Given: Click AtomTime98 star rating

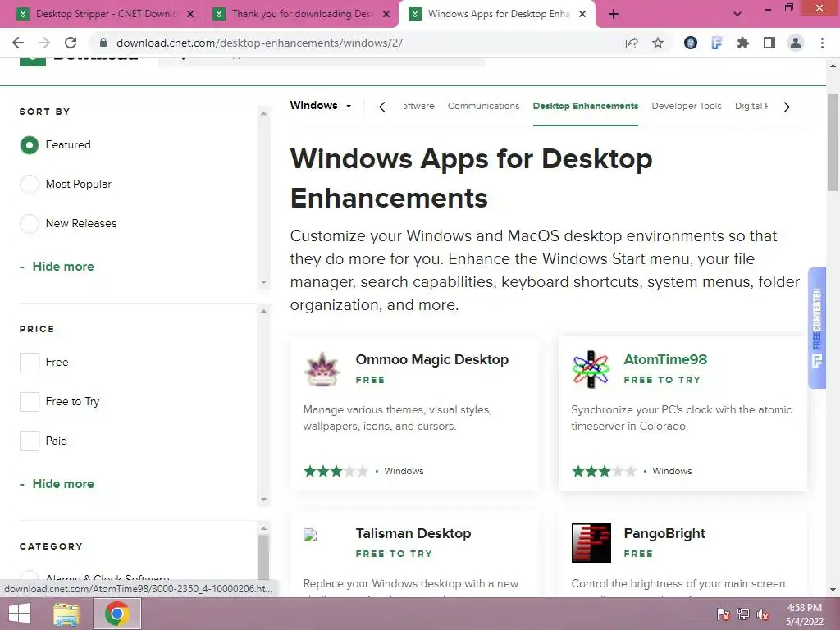Looking at the screenshot, I should (x=604, y=472).
